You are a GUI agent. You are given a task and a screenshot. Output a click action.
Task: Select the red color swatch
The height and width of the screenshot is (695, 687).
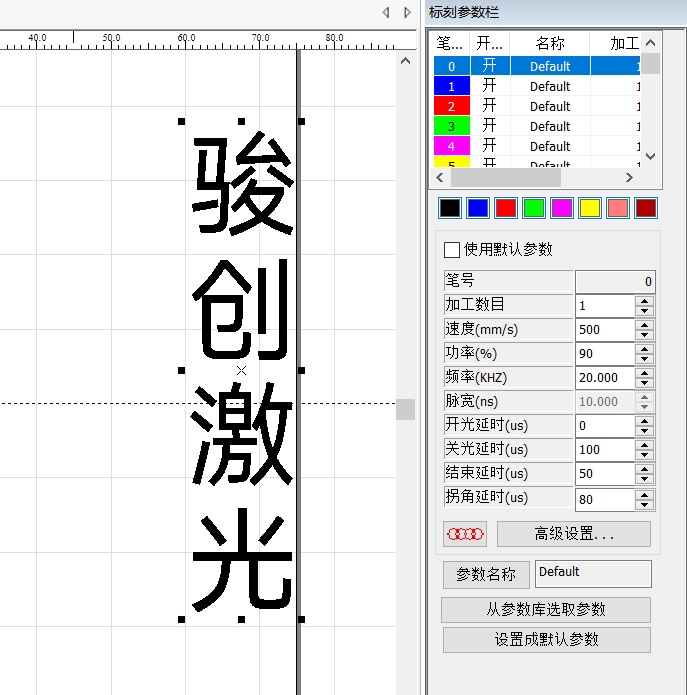(x=506, y=208)
